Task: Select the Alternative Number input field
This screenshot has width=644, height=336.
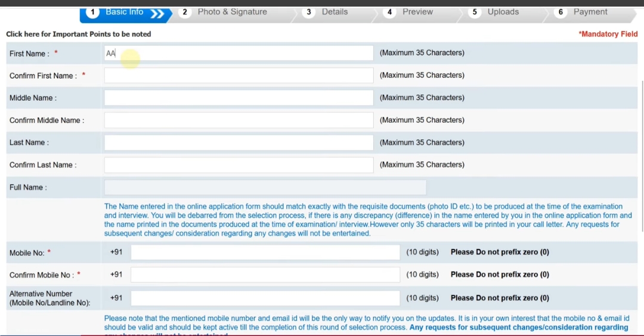Action: tap(265, 298)
